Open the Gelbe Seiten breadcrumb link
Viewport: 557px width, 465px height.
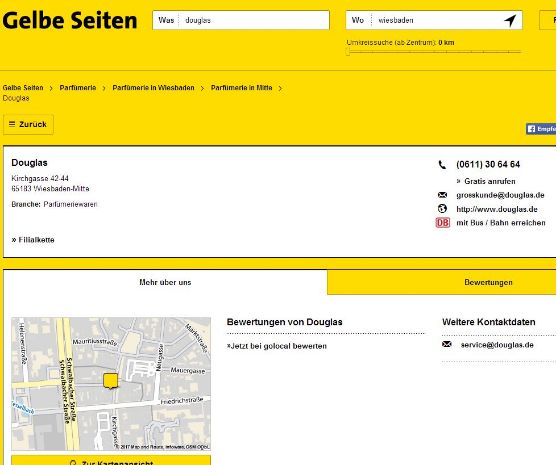[23, 88]
